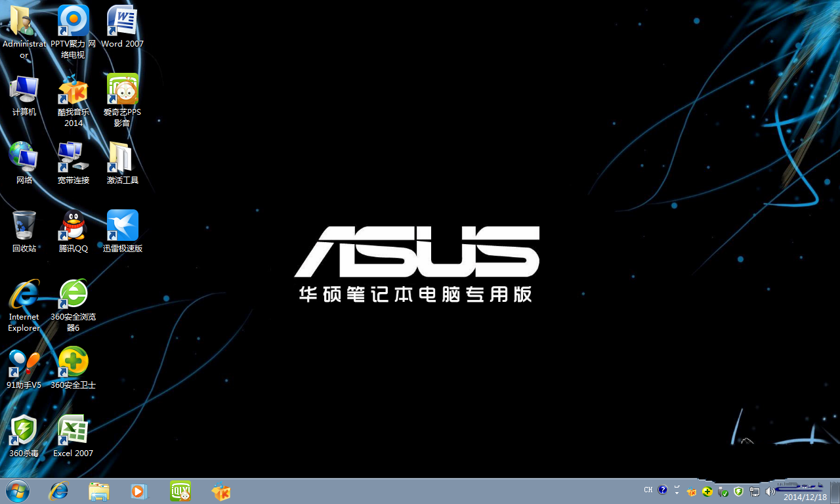This screenshot has width=840, height=504.
Task: Open the Windows Start menu
Action: [x=17, y=491]
